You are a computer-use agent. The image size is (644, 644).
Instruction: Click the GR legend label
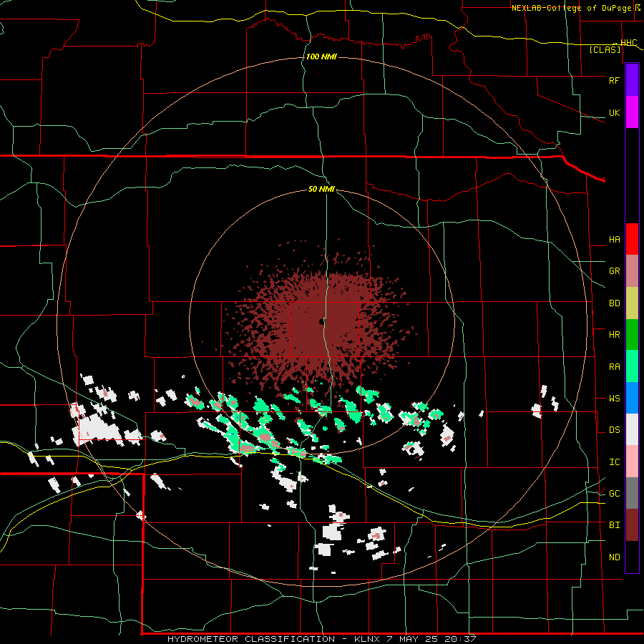click(x=614, y=270)
